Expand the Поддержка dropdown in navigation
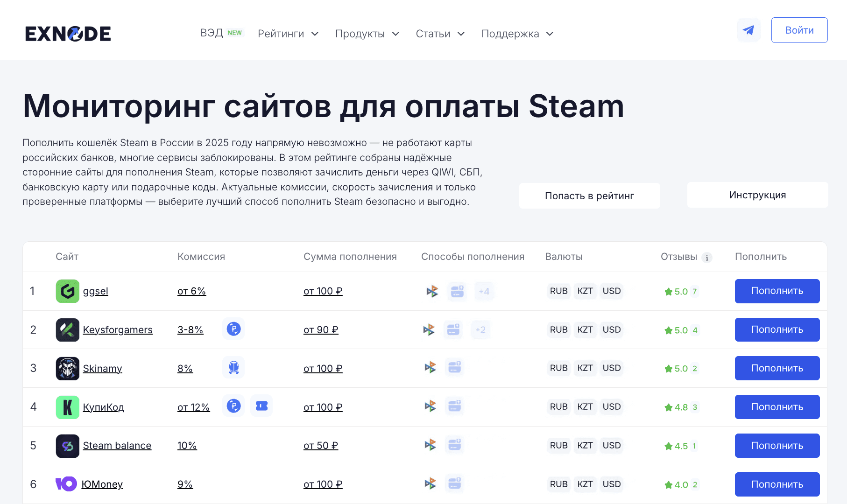Image resolution: width=847 pixels, height=504 pixels. point(517,34)
